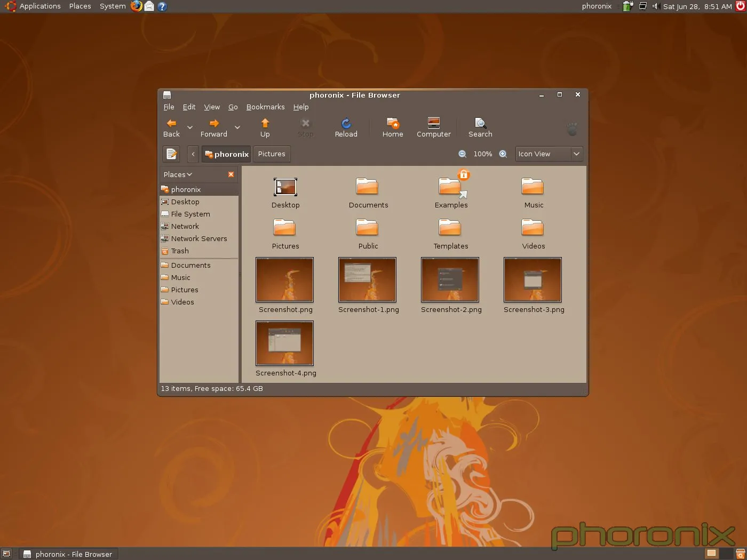The width and height of the screenshot is (747, 560).
Task: Zoom out with the minus magnifier
Action: pos(462,154)
